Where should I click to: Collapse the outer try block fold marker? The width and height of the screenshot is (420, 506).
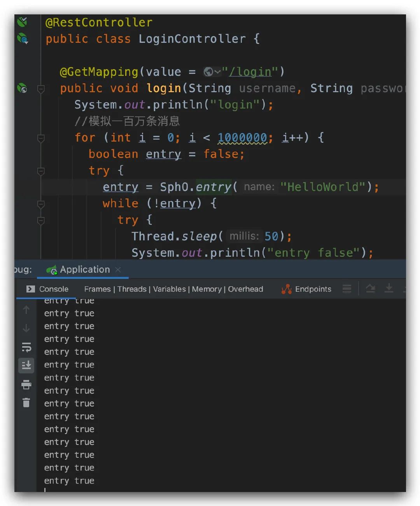(x=40, y=171)
